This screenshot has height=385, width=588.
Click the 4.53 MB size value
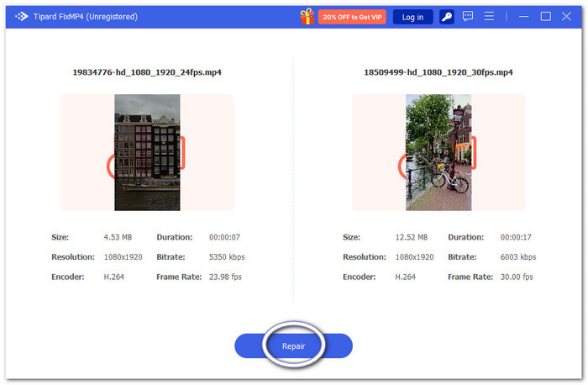click(x=118, y=237)
